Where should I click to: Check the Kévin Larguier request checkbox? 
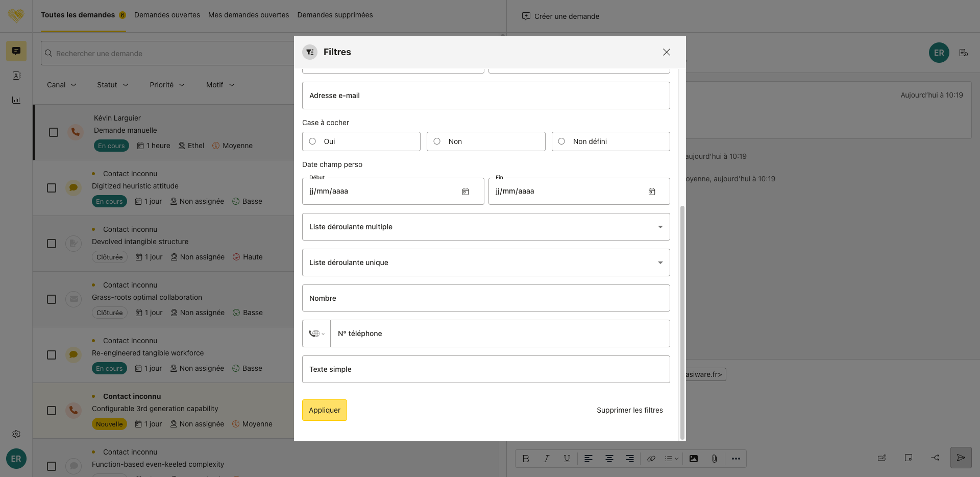click(54, 132)
